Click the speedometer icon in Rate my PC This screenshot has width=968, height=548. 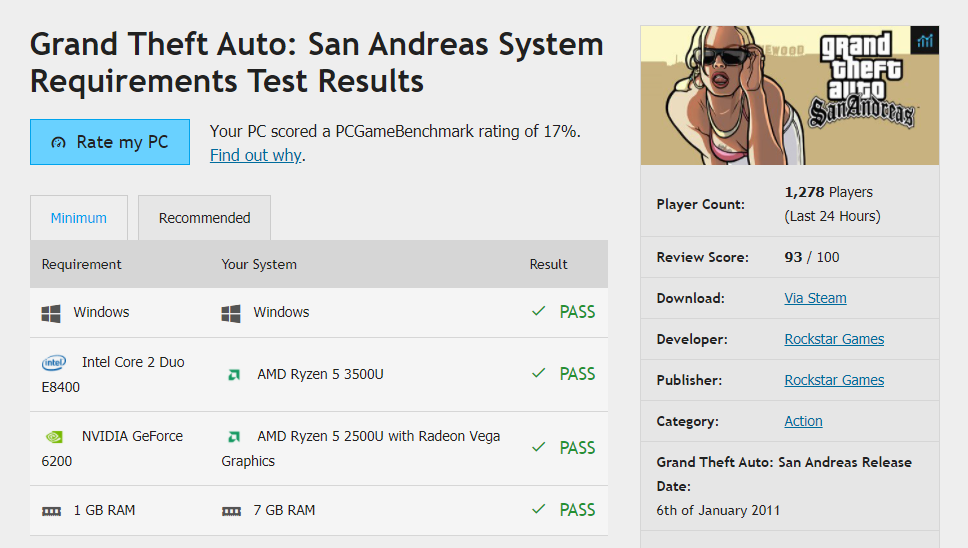pyautogui.click(x=58, y=143)
